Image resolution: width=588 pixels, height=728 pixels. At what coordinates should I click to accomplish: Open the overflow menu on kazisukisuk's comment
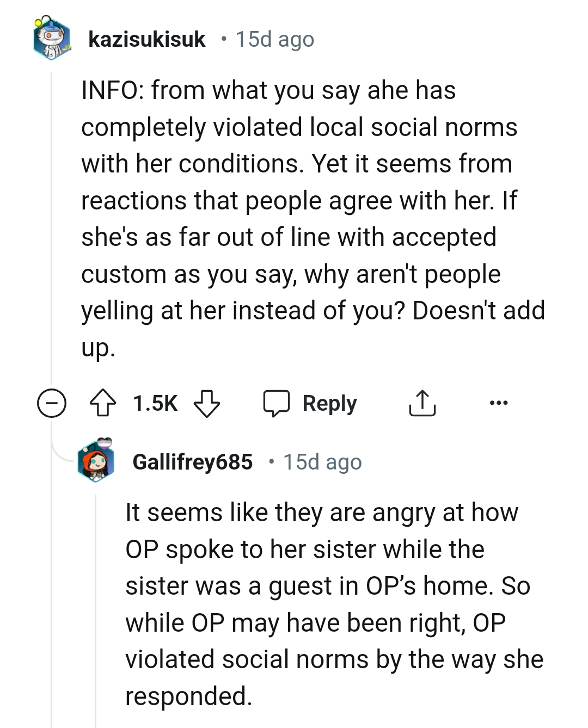pyautogui.click(x=499, y=403)
